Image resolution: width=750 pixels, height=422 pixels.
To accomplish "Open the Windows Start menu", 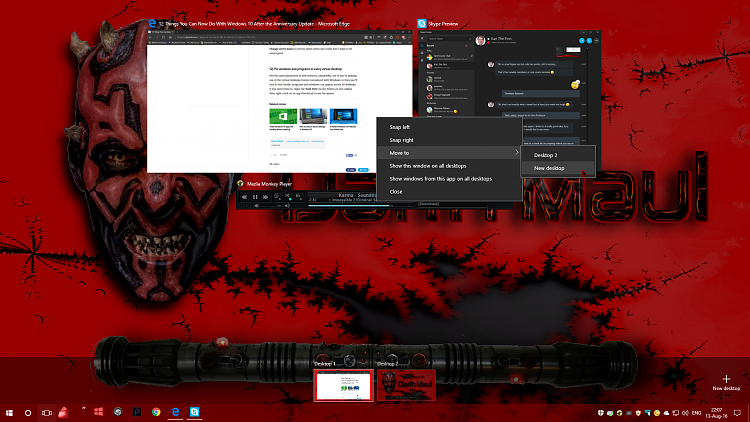I will point(9,412).
